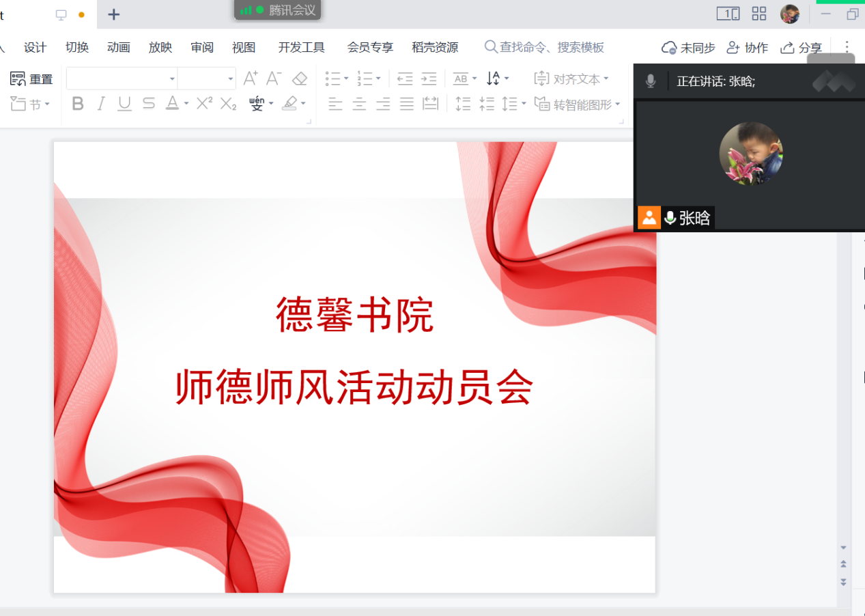865x616 pixels.
Task: Increase the paragraph indent
Action: click(x=429, y=79)
